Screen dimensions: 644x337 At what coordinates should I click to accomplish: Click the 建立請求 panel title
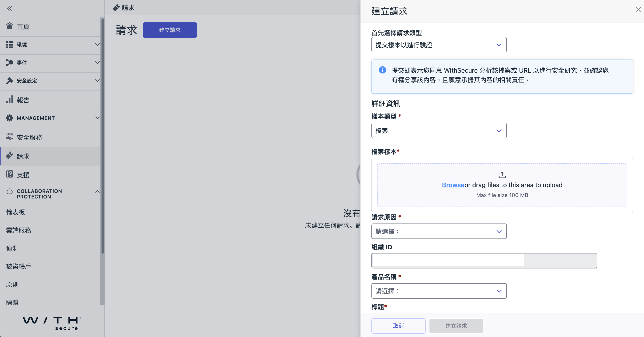pyautogui.click(x=389, y=11)
